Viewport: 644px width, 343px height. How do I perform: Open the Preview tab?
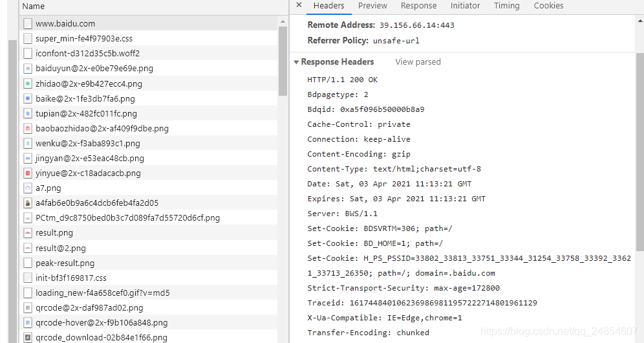click(372, 6)
